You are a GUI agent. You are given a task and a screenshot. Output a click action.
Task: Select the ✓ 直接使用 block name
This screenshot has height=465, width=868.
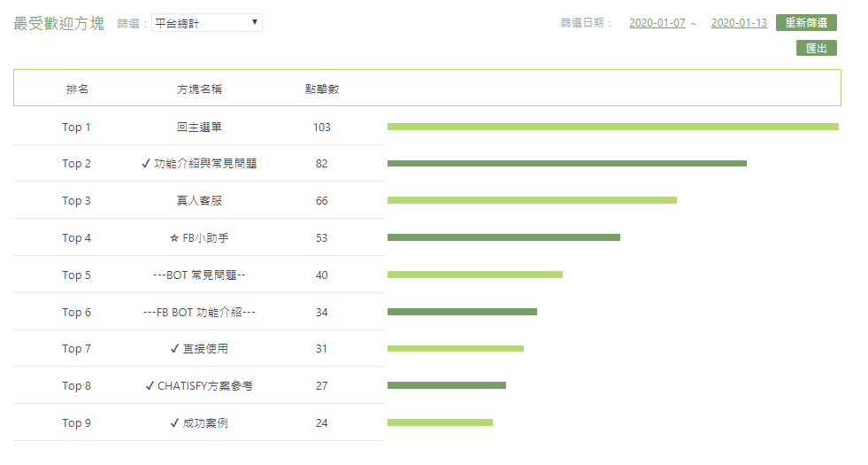(199, 349)
